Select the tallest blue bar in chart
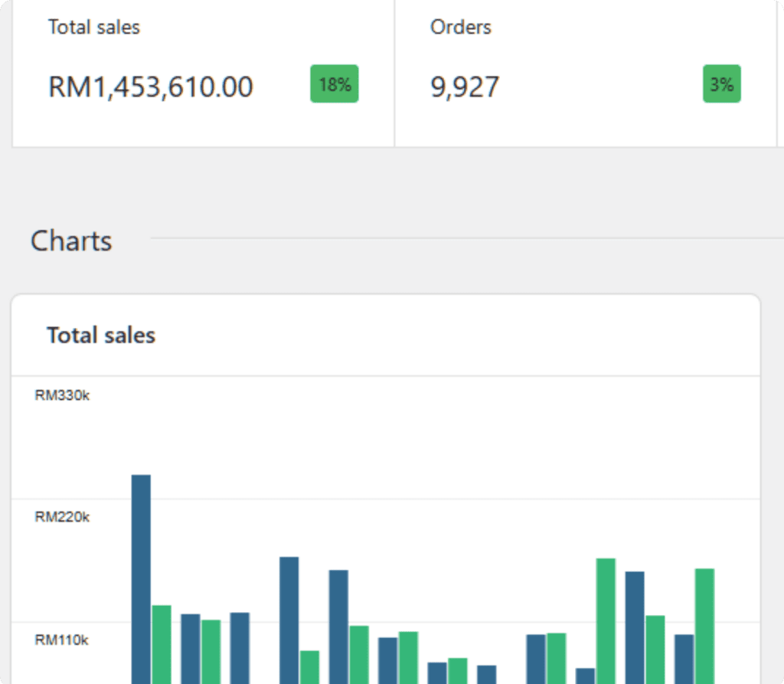 [141, 579]
